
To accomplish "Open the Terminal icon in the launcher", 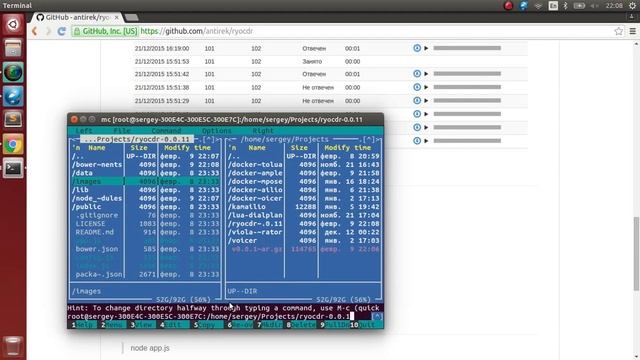I will (x=13, y=168).
